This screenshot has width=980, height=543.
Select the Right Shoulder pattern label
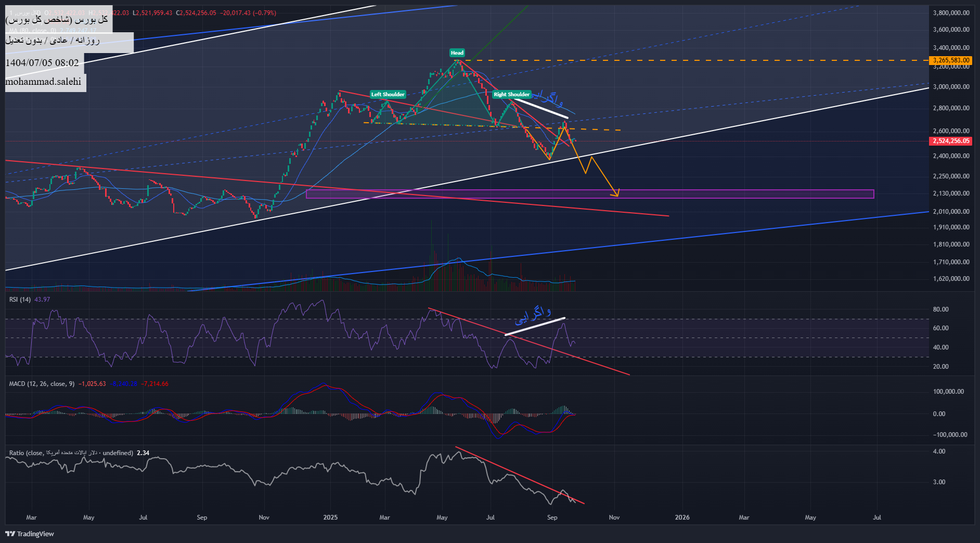(511, 94)
